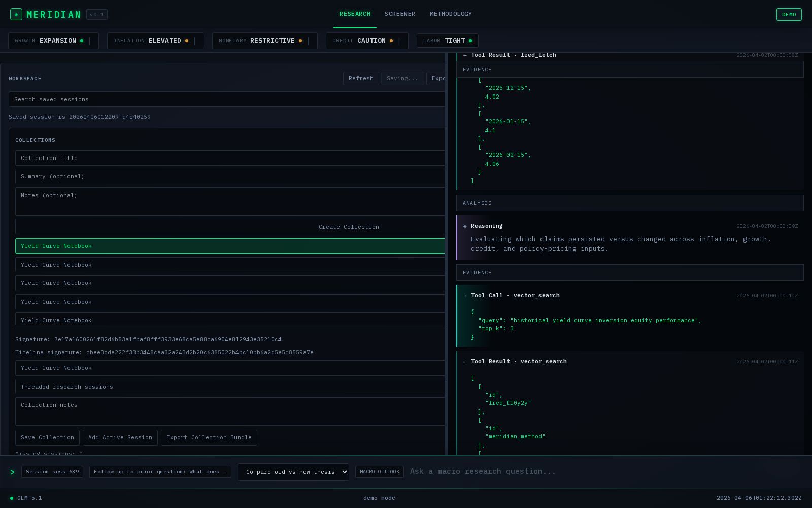This screenshot has height=508, width=812.
Task: Click the ANALYSIS section header
Action: point(630,203)
